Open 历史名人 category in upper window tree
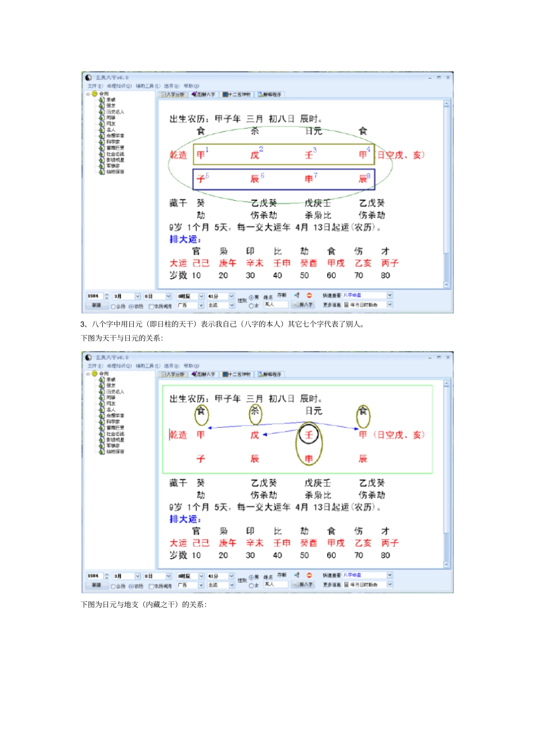The image size is (534, 756). point(115,112)
